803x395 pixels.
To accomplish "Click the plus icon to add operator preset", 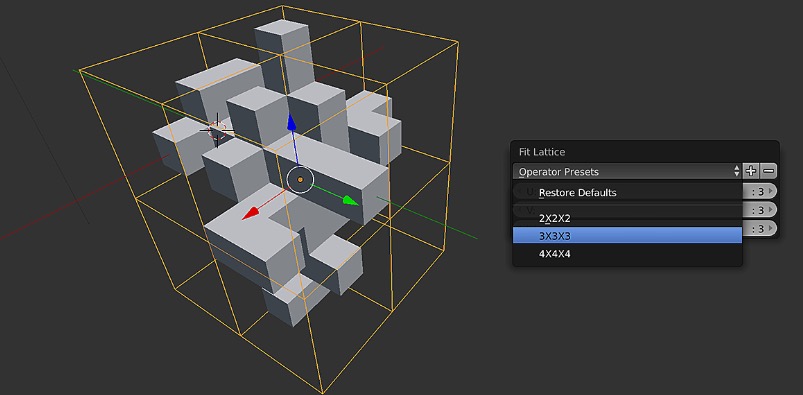I will (x=751, y=171).
